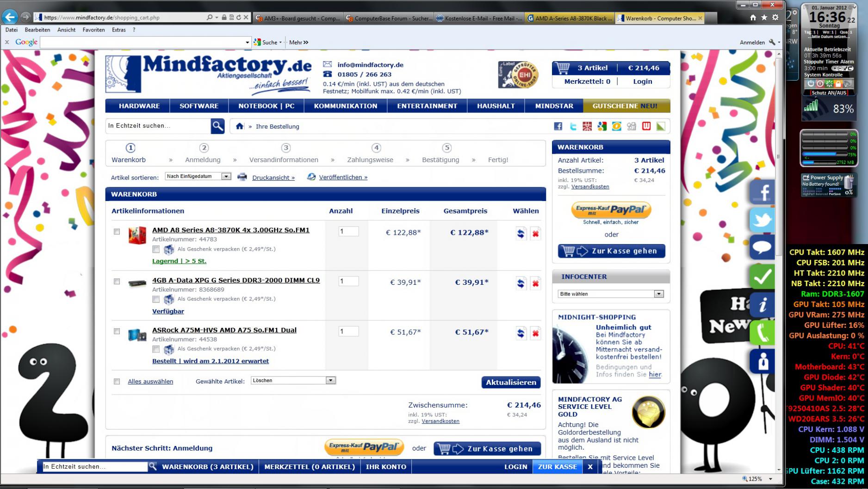The width and height of the screenshot is (868, 489).
Task: Click sidebar 'Zur Kasse gehen' button
Action: pyautogui.click(x=611, y=251)
